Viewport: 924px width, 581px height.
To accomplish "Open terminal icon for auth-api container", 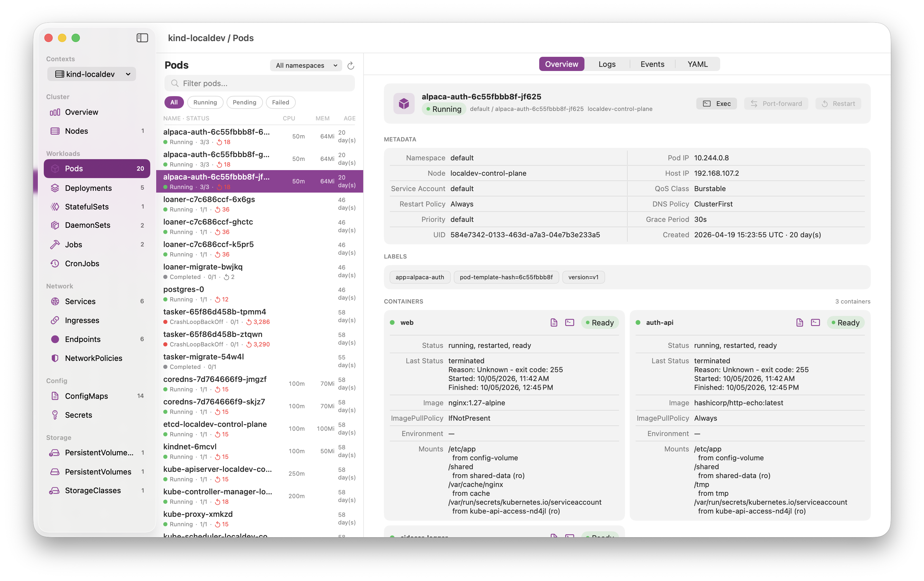I will (815, 322).
